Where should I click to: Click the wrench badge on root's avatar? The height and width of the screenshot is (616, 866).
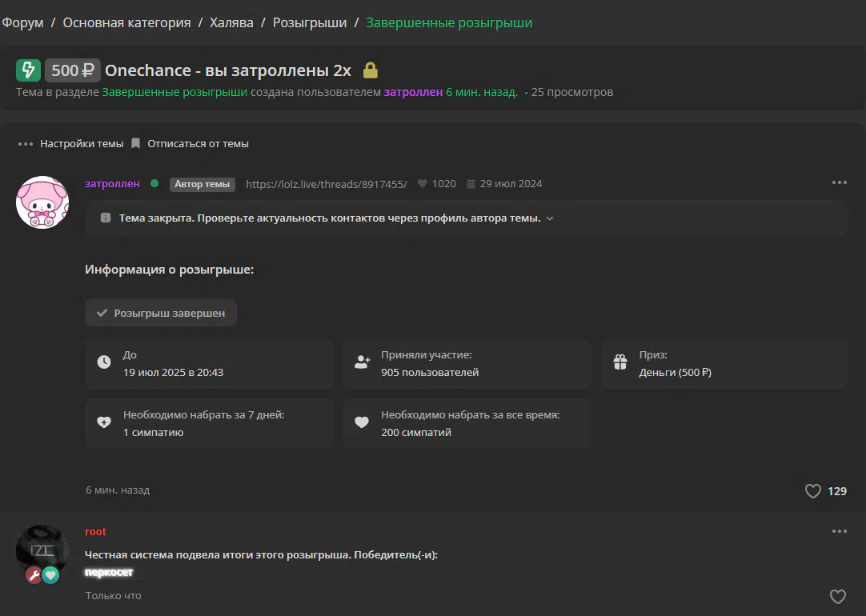(x=34, y=576)
